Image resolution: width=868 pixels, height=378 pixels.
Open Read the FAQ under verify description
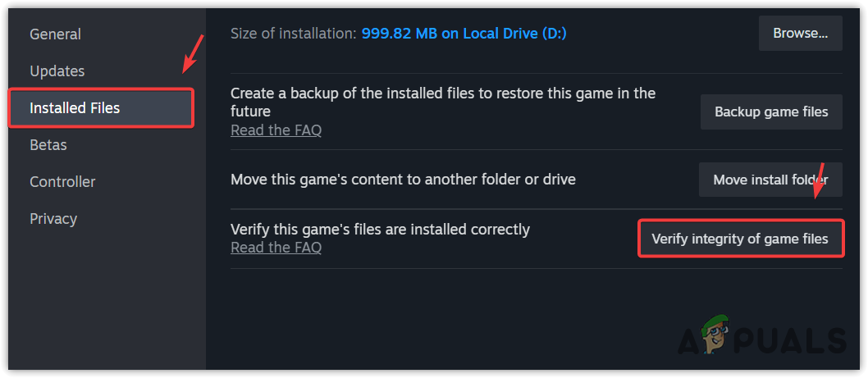tap(276, 248)
